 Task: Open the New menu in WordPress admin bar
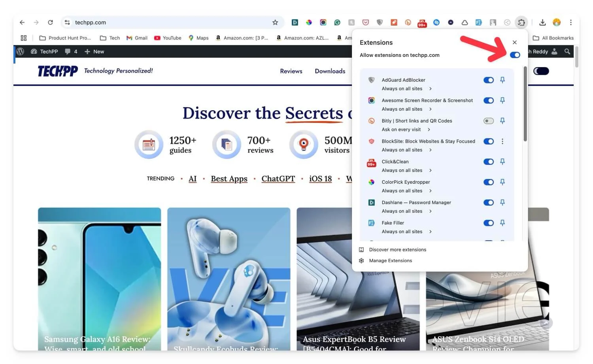click(94, 51)
